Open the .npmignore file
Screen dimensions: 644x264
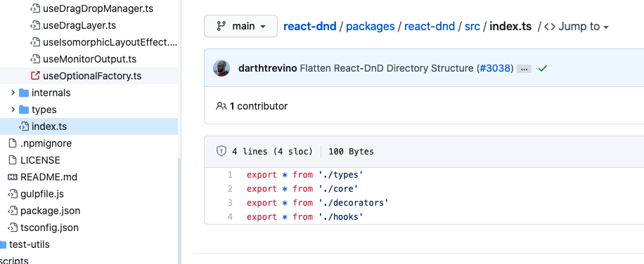(x=46, y=143)
